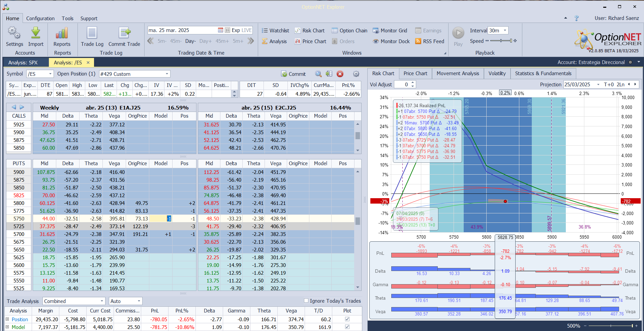Adjust the 500% zoom slider
Viewport: 644px width, 331px height.
point(610,326)
